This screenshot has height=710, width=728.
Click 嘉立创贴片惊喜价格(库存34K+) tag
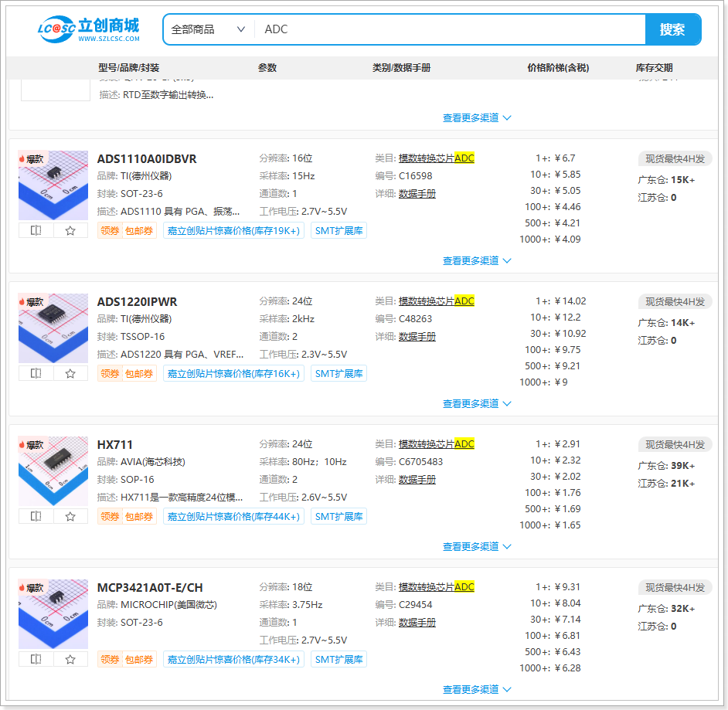click(233, 660)
